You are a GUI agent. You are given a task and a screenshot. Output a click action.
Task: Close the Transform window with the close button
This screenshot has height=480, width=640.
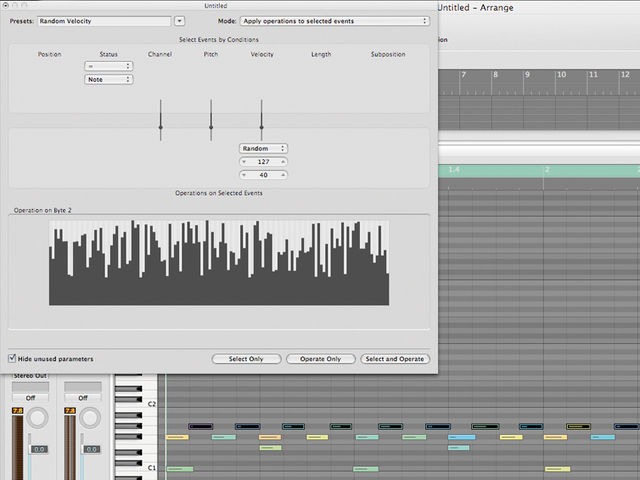pos(6,5)
